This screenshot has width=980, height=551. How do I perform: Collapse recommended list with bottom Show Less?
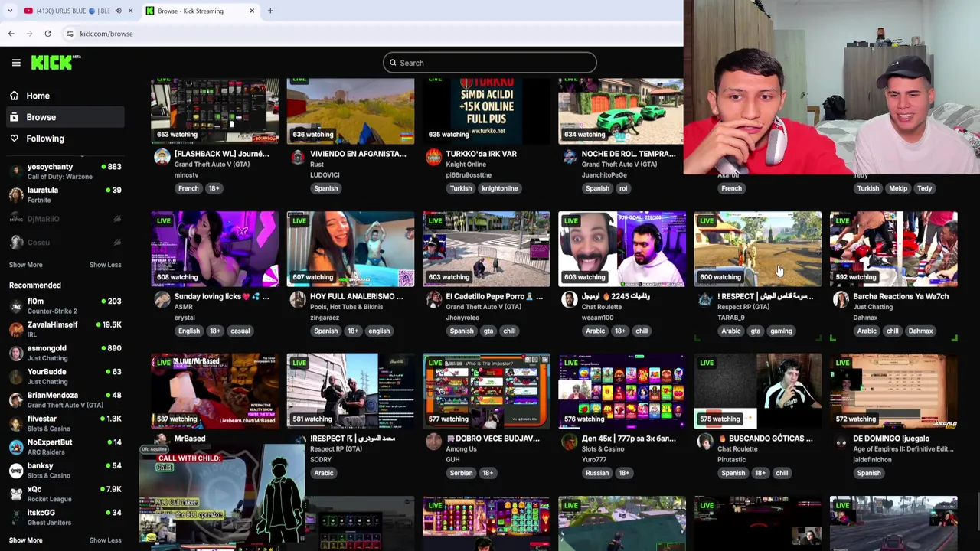click(105, 540)
